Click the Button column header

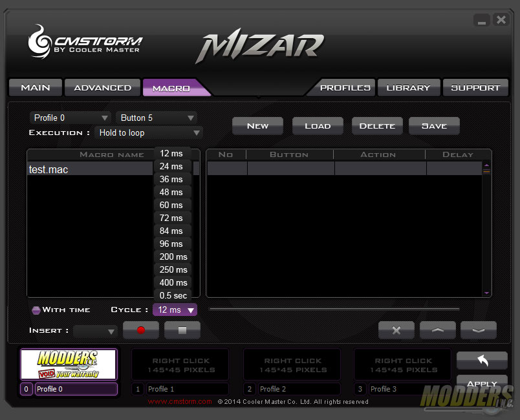coord(290,154)
